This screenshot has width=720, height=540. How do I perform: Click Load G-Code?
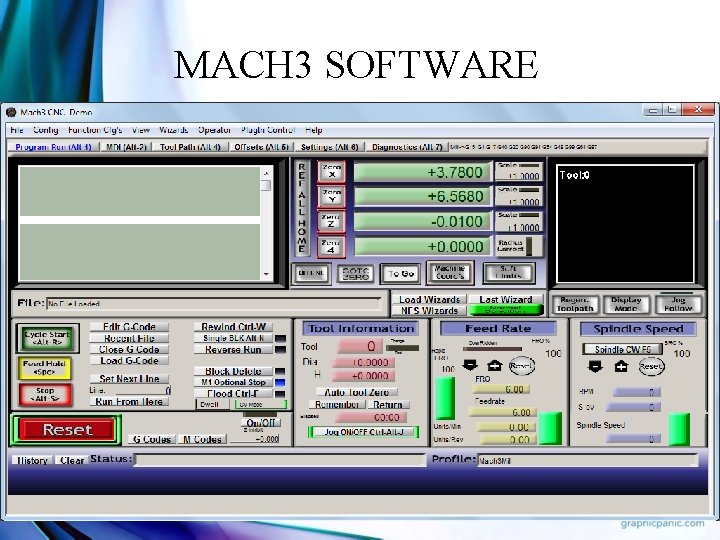129,360
